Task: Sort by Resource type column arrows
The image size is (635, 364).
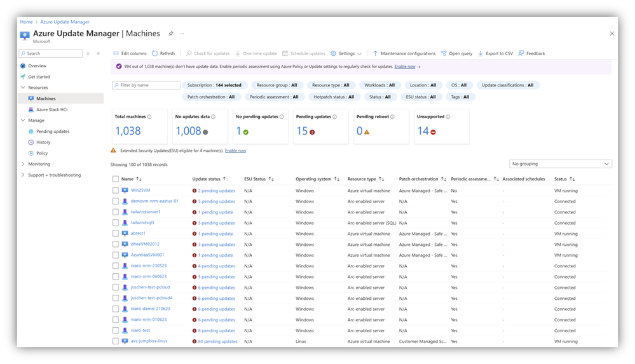Action: click(x=381, y=179)
